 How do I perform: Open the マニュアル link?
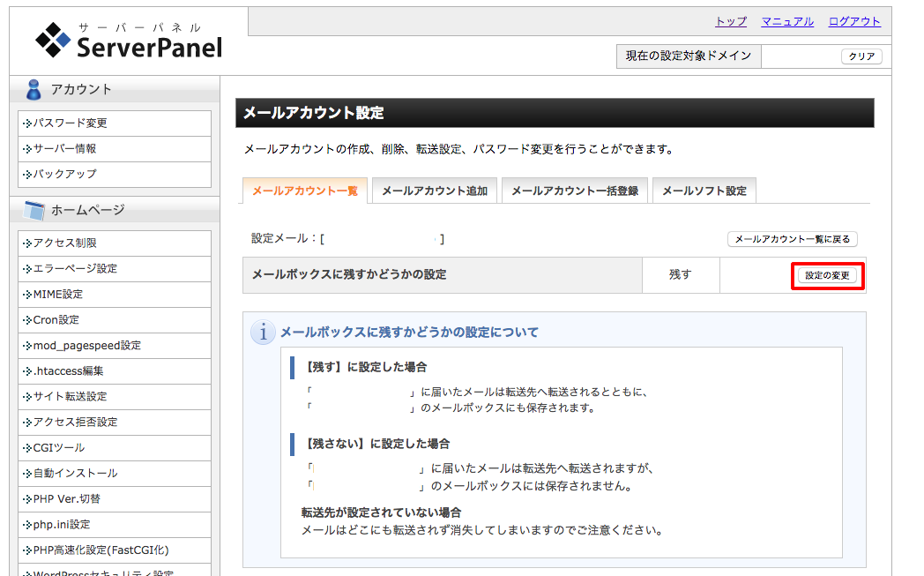786,21
